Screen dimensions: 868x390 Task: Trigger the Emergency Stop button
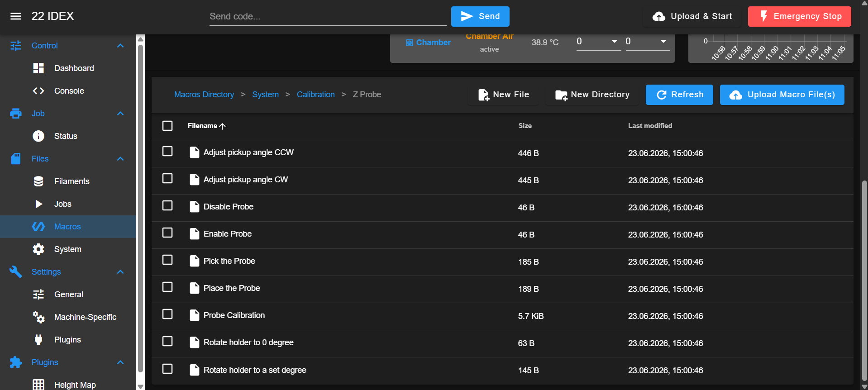click(800, 16)
